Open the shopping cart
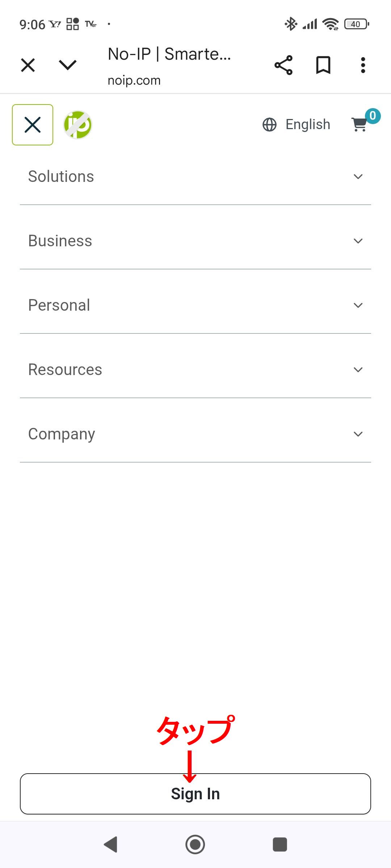The image size is (391, 868). (360, 124)
